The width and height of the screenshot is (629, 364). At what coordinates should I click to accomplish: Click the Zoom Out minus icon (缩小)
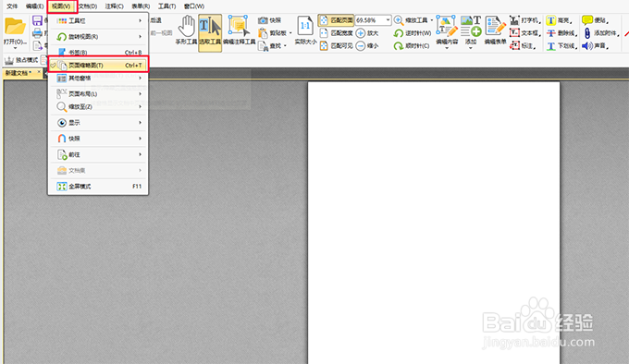[x=361, y=46]
